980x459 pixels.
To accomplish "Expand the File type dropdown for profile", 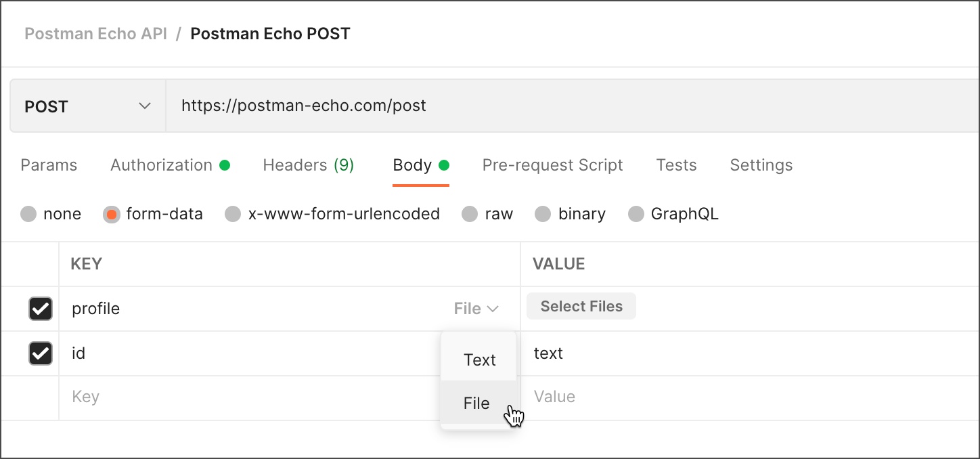I will tap(476, 309).
